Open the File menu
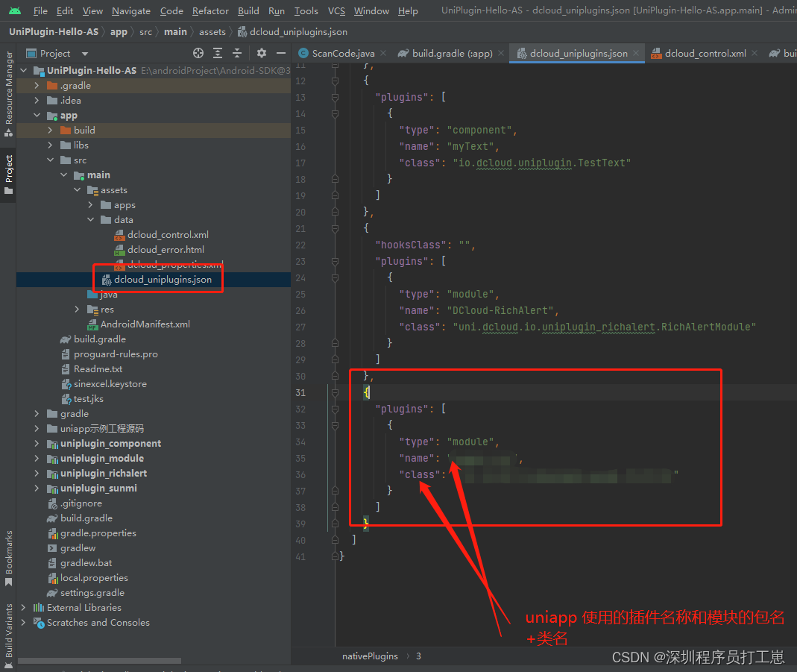Image resolution: width=797 pixels, height=672 pixels. [x=40, y=10]
